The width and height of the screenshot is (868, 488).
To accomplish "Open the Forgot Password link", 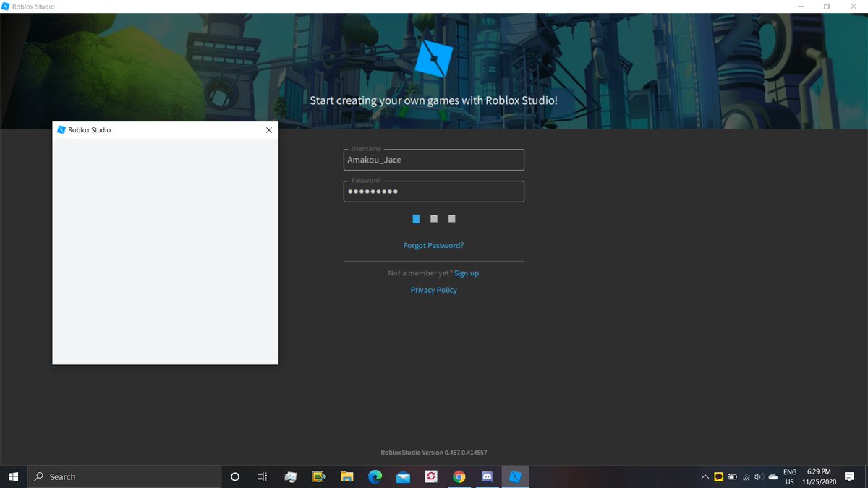I will [x=433, y=245].
